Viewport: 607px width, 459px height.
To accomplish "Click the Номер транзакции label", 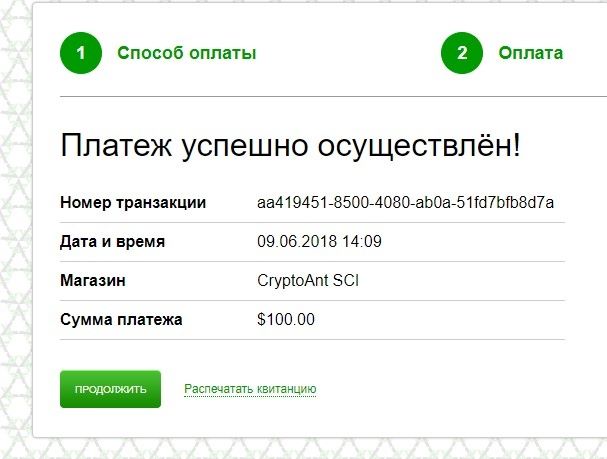I will 133,202.
